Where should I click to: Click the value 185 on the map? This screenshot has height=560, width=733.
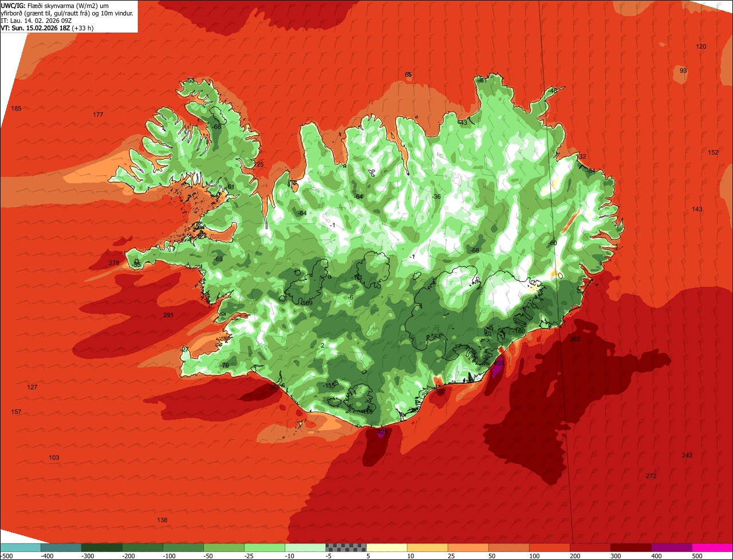(17, 108)
